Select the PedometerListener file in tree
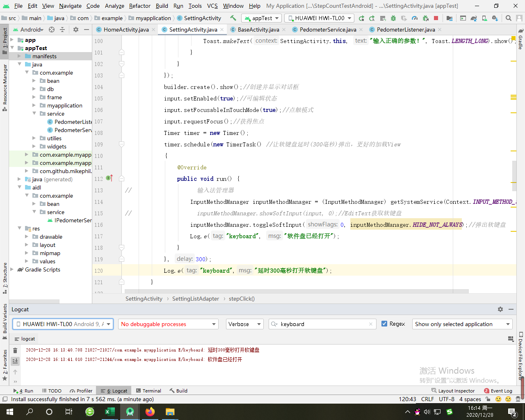Screen dimensions: 525x420 coord(70,122)
